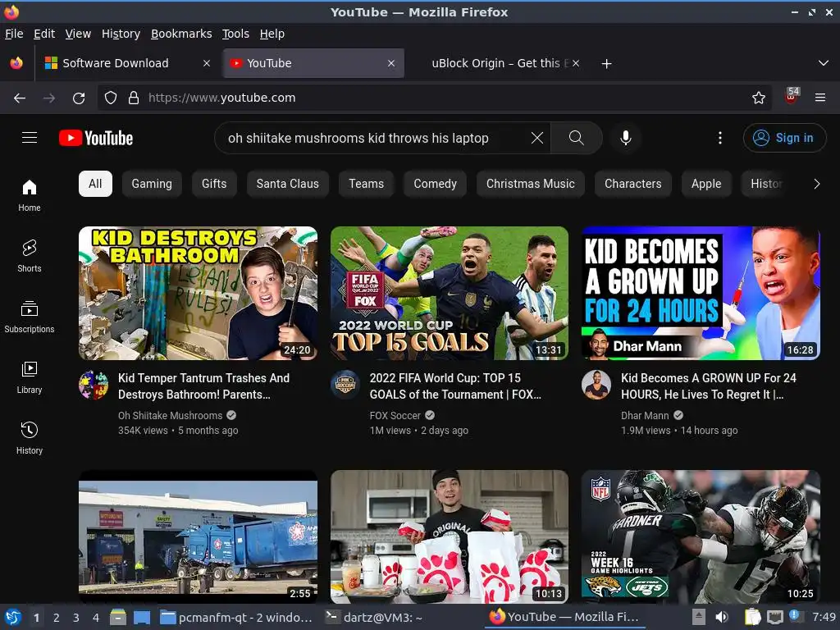Play garbage truck video thumbnail
Screen dimensions: 840x630
click(x=198, y=536)
